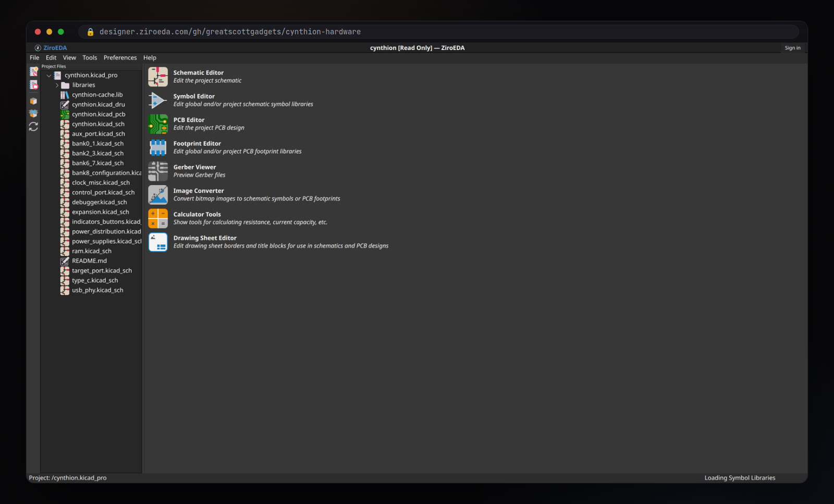Viewport: 834px width, 504px height.
Task: Click the lock icon in address bar
Action: [90, 32]
